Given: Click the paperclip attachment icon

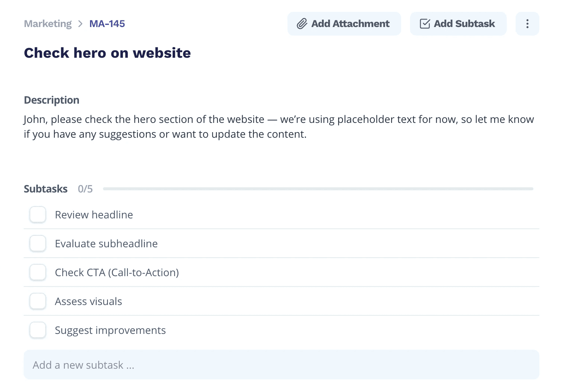Looking at the screenshot, I should click(x=302, y=23).
